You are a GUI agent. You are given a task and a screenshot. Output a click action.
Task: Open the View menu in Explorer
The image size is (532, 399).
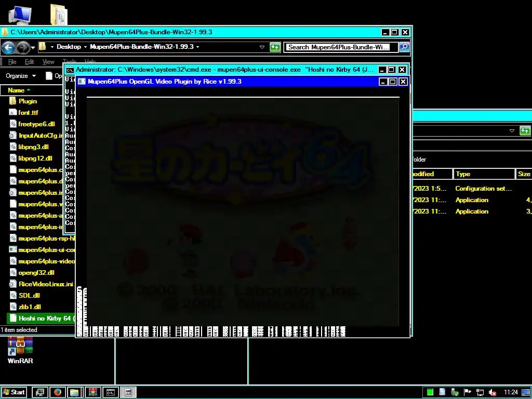48,62
